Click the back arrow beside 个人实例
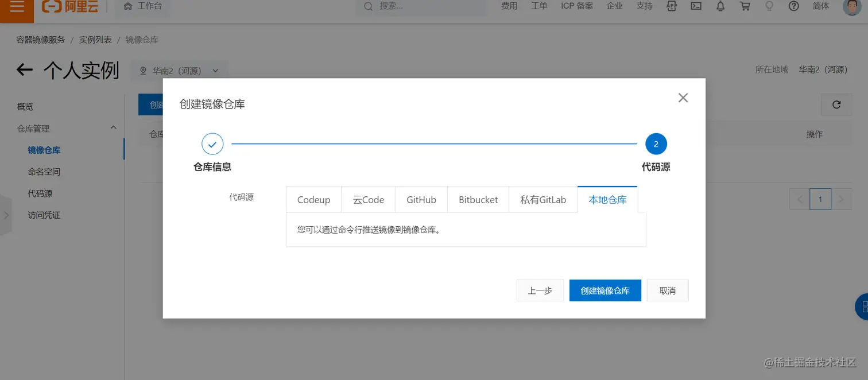Image resolution: width=868 pixels, height=380 pixels. [x=24, y=70]
